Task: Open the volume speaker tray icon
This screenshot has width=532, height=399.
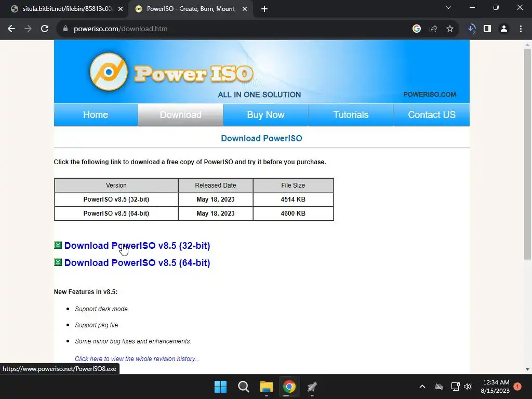Action: 468,387
